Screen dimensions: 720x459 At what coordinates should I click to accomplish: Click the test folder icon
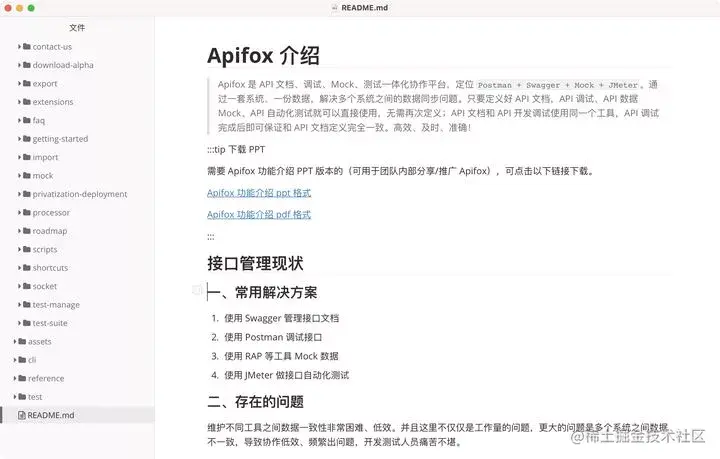click(x=22, y=397)
